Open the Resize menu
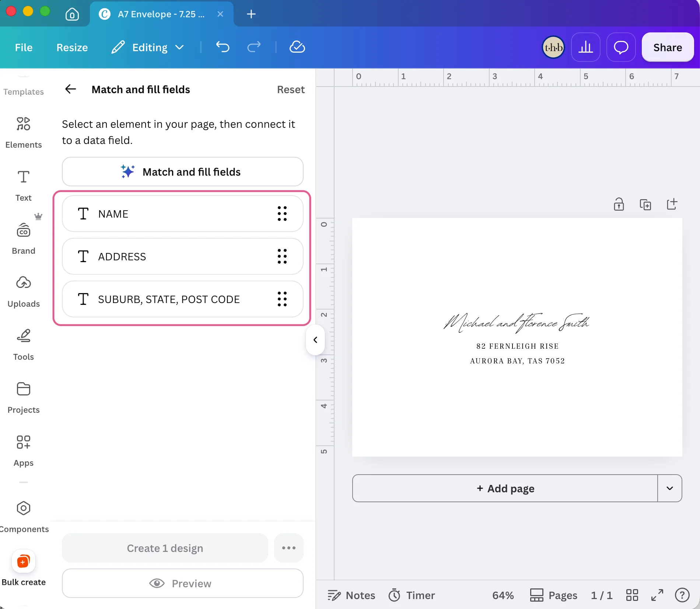Screen dimensions: 700x609 [72, 47]
